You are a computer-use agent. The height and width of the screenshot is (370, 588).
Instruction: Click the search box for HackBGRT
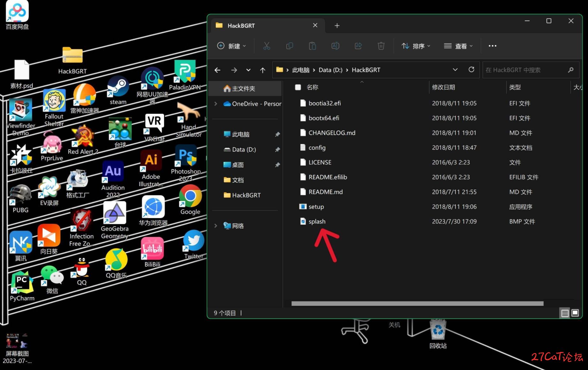pyautogui.click(x=531, y=70)
